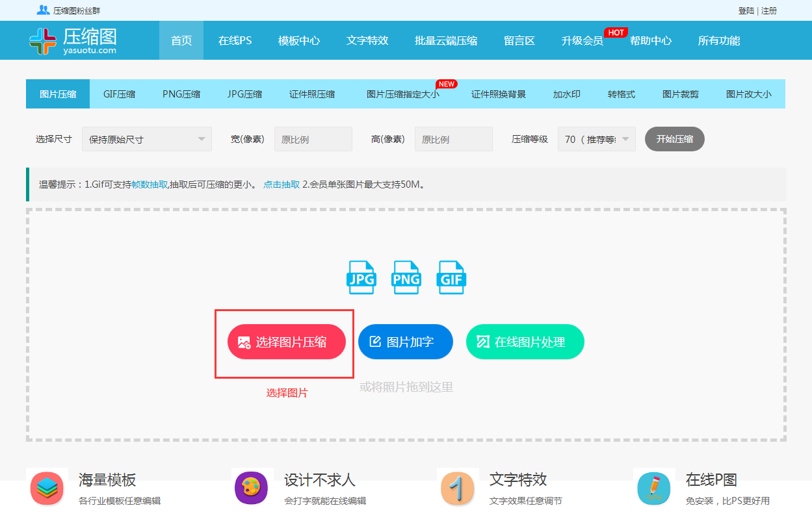Switch to the 加水印 tab
812x519 pixels.
click(566, 94)
